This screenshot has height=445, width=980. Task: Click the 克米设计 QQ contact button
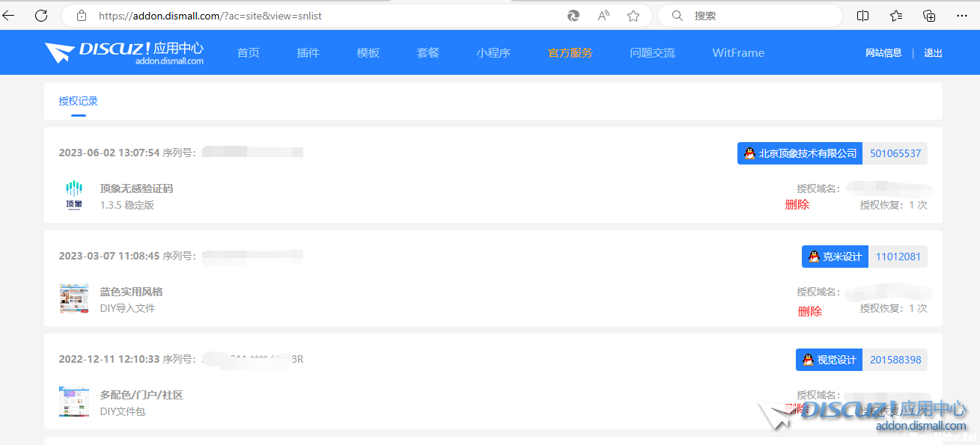pos(835,257)
